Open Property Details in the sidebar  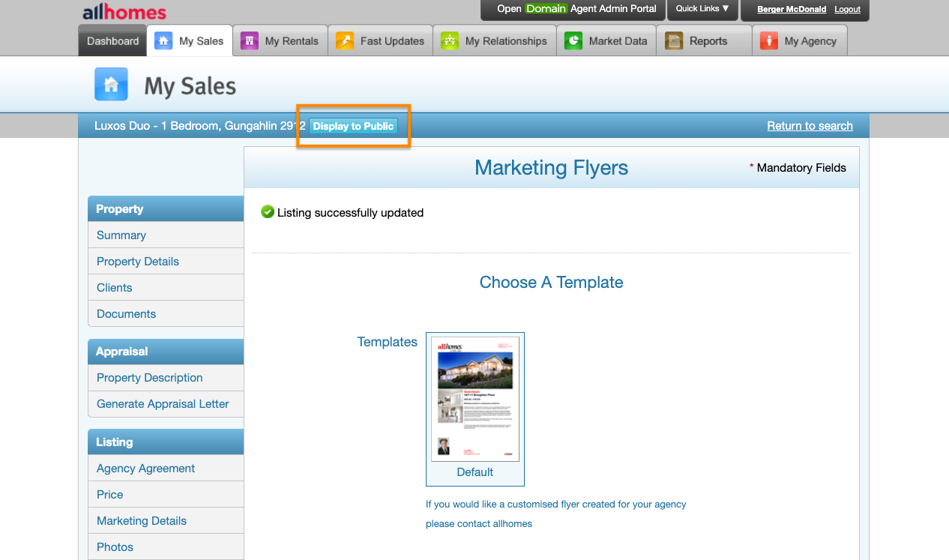tap(138, 262)
